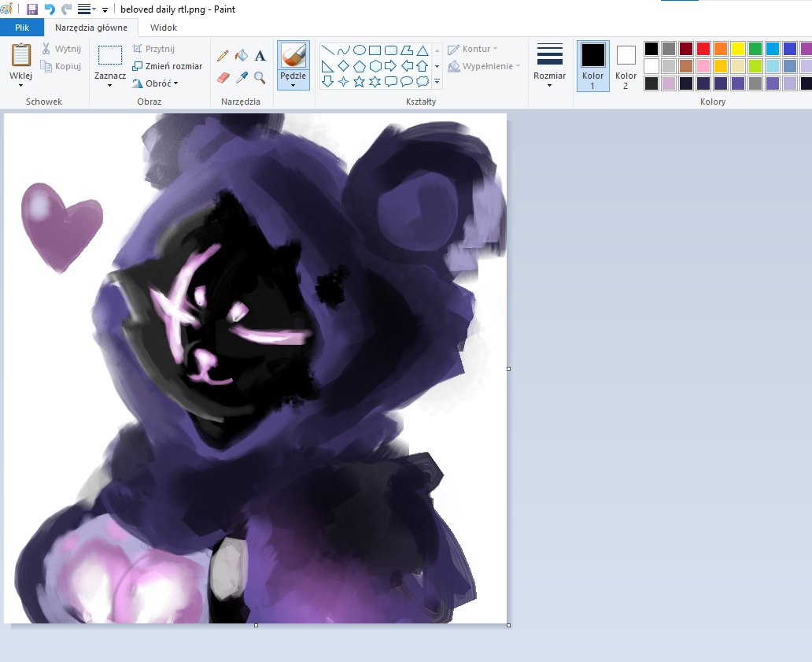Choose the Rounded rectangular callout shape
The height and width of the screenshot is (662, 812).
391,81
